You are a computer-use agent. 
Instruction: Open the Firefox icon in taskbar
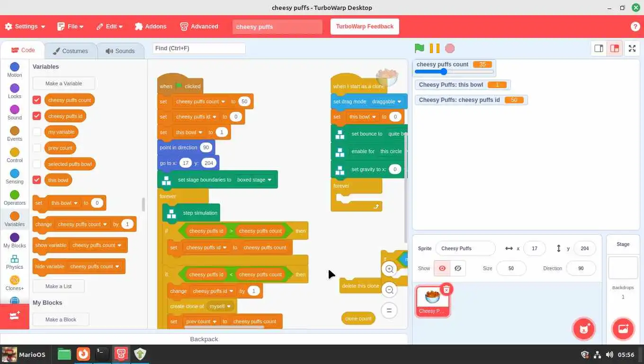click(83, 354)
